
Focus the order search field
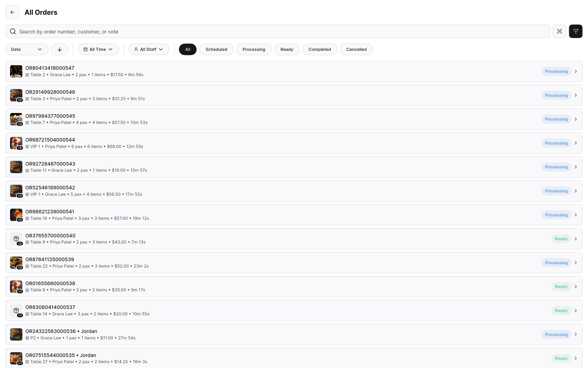pyautogui.click(x=278, y=31)
